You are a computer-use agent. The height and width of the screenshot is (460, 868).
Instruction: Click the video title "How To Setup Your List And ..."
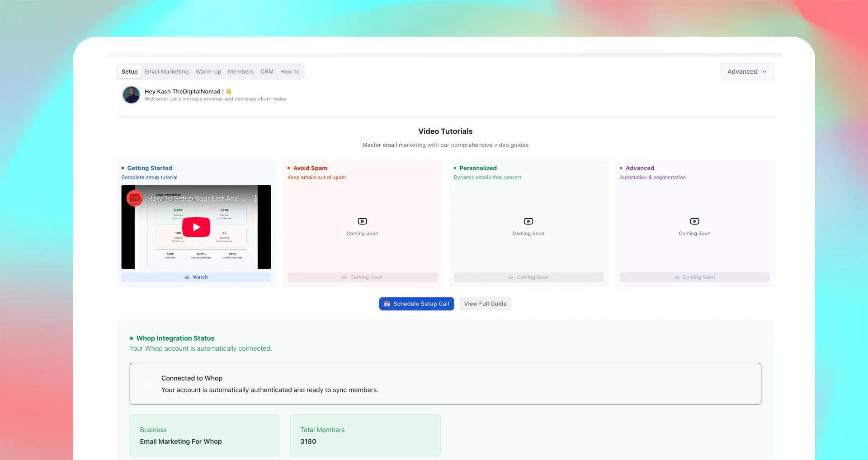196,198
